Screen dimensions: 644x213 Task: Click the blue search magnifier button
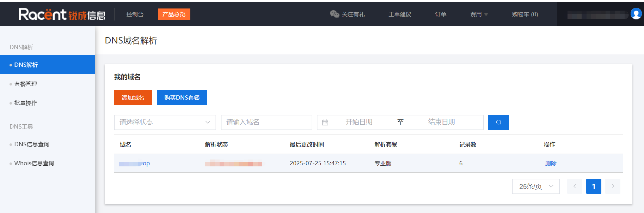[498, 122]
